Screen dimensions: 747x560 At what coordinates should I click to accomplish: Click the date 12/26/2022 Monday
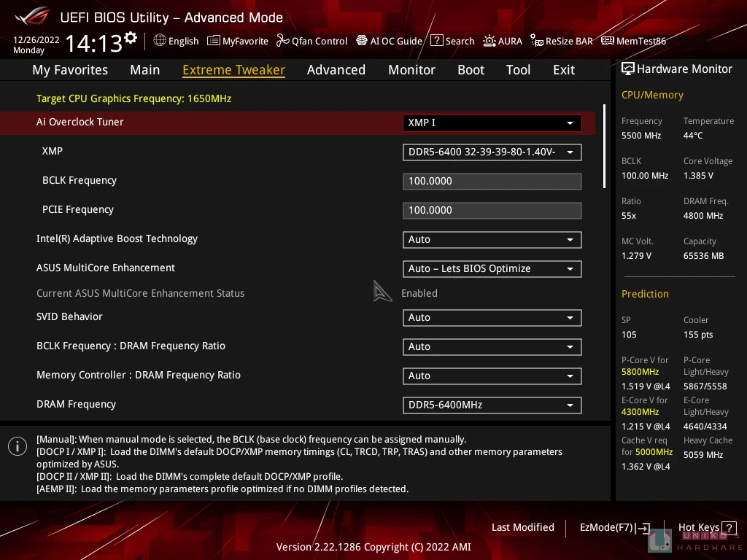[36, 45]
